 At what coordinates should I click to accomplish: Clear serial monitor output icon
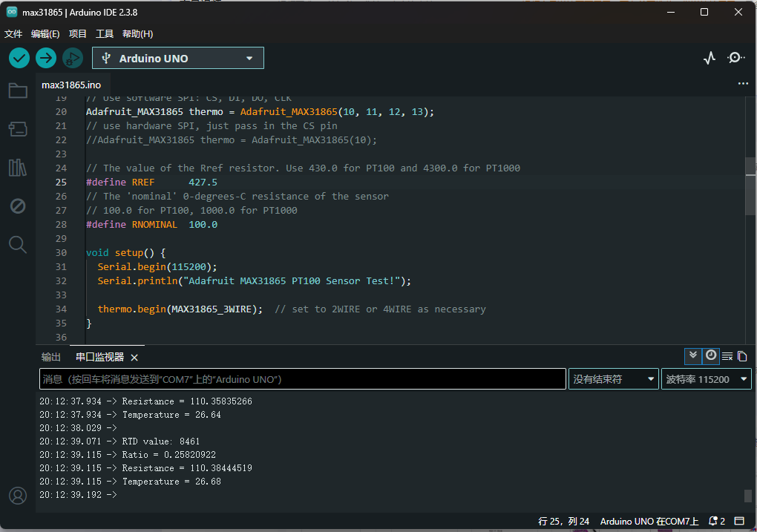(x=727, y=357)
